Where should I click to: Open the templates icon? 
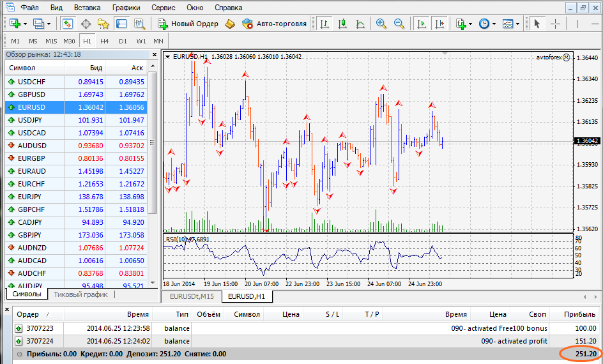(x=508, y=24)
